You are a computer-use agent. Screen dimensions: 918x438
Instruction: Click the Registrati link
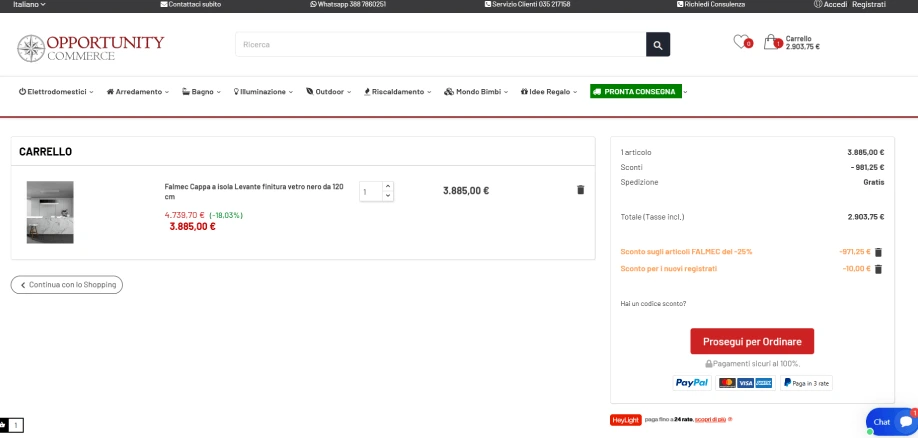point(869,4)
